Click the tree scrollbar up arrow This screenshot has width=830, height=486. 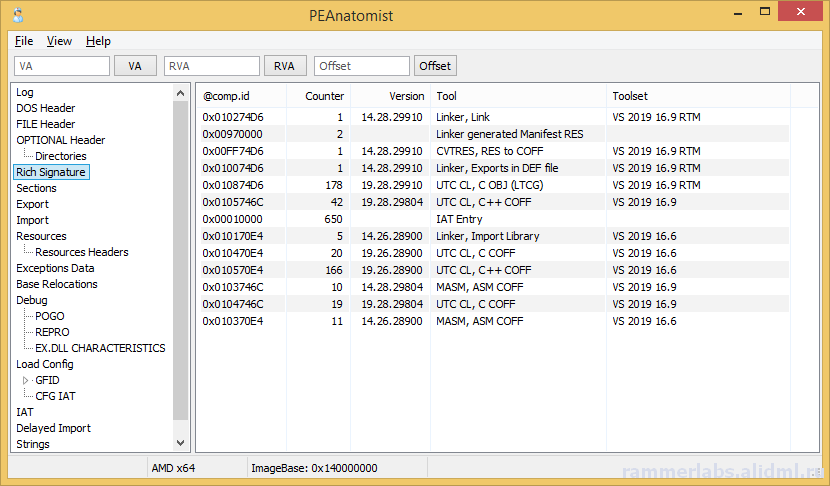(x=181, y=93)
